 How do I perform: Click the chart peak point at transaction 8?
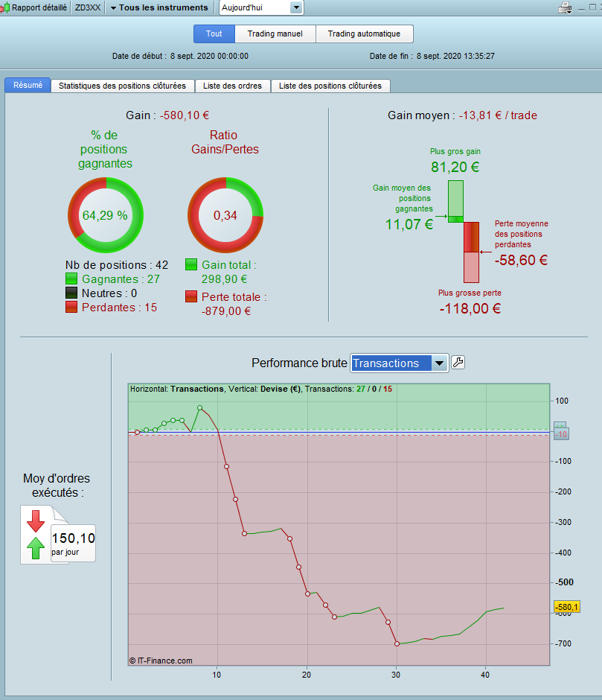click(200, 407)
